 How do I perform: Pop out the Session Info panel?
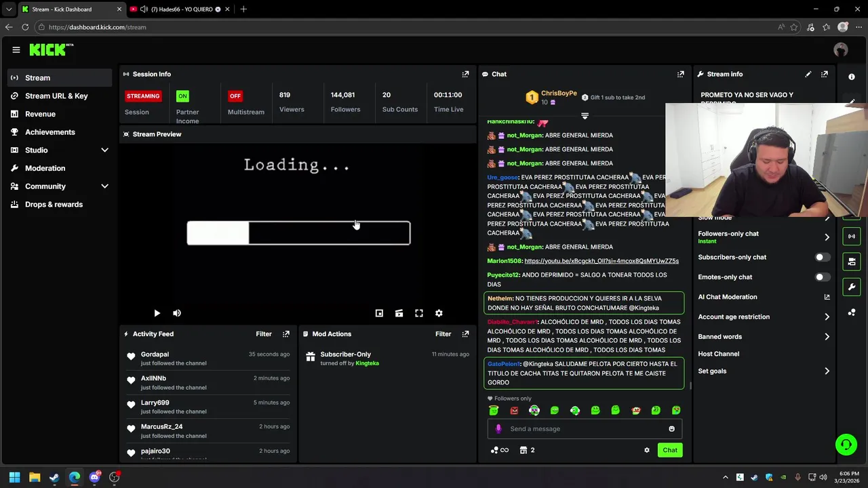pyautogui.click(x=465, y=74)
